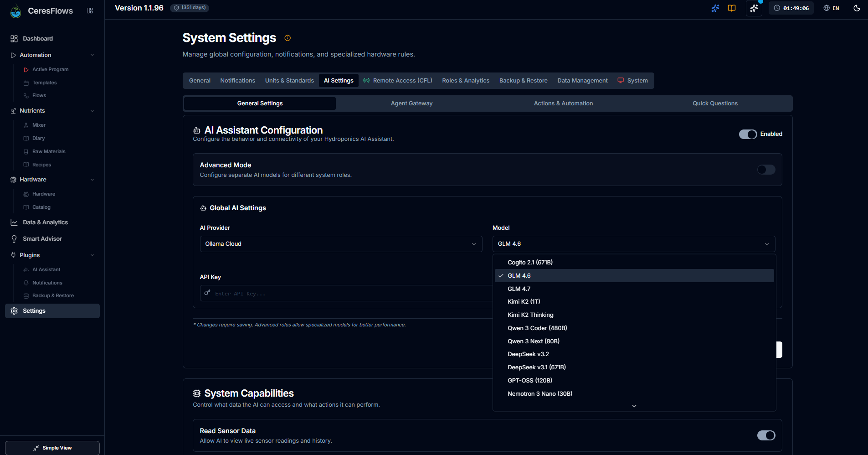Viewport: 868px width, 455px height.
Task: Open Mixer in sidebar
Action: [x=39, y=125]
